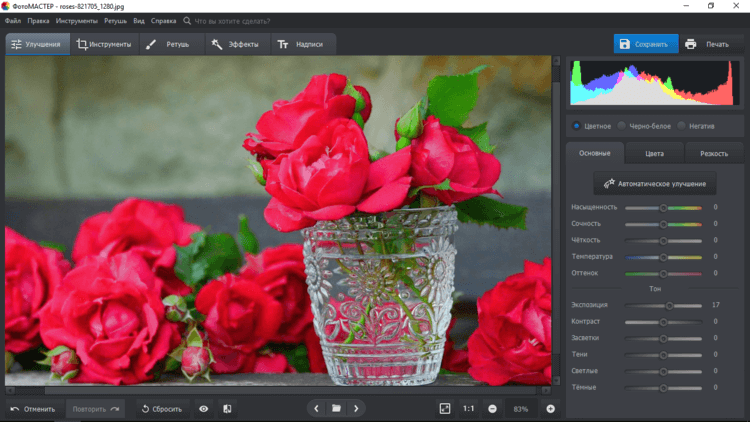Select the Цветное radio option
The width and height of the screenshot is (750, 422).
[576, 126]
